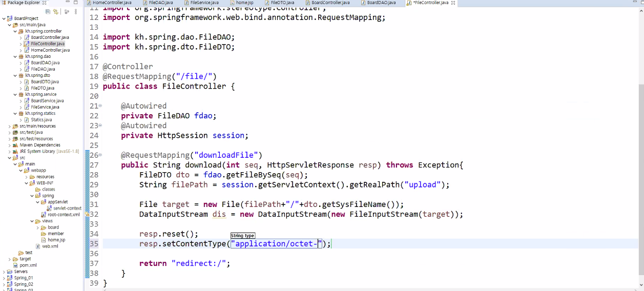Maximize the Package Explorer view
644x291 pixels.
pyautogui.click(x=76, y=3)
